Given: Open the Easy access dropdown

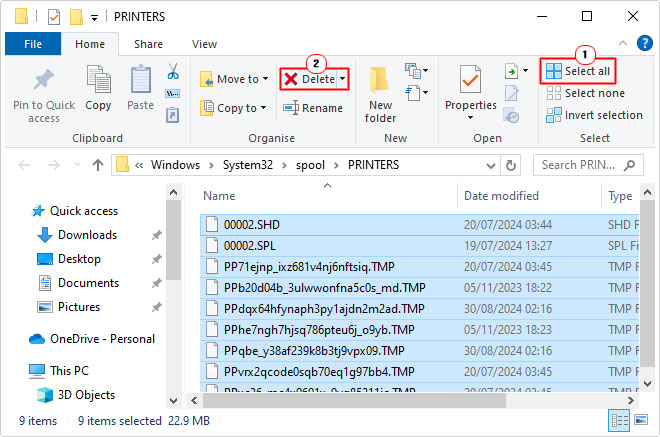Looking at the screenshot, I should point(417,93).
